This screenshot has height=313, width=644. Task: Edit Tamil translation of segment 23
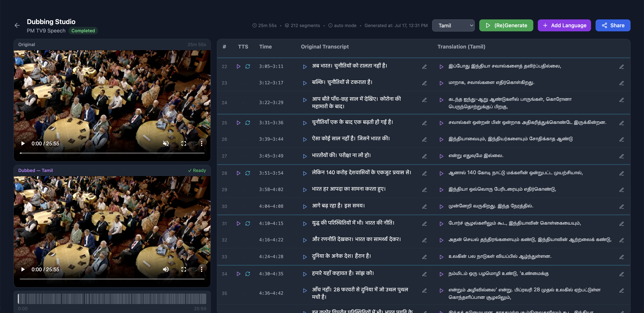621,83
